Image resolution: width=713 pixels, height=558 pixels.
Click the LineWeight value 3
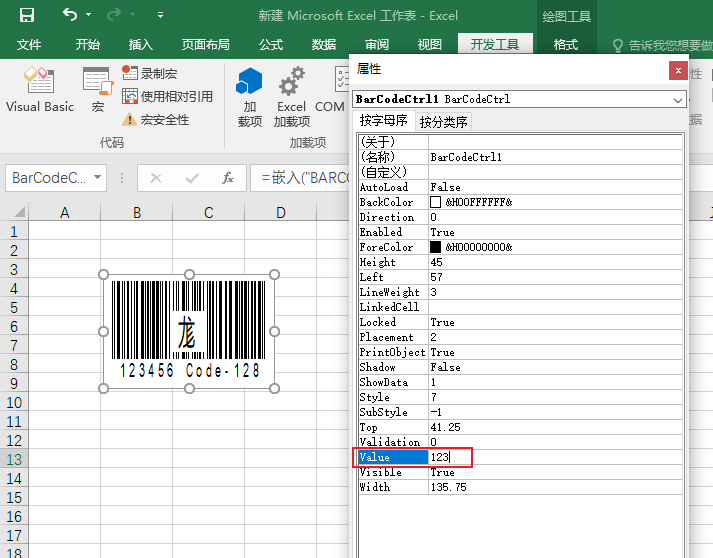433,292
